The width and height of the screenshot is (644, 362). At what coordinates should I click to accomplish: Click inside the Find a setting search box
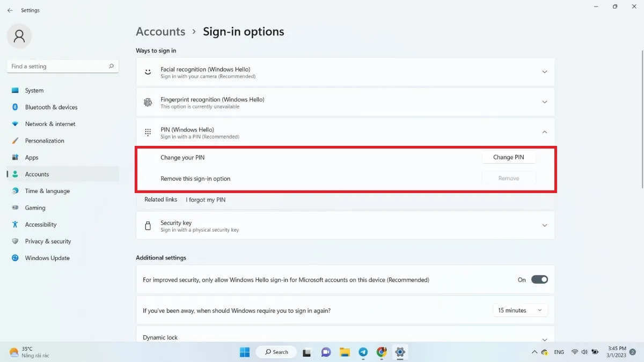click(59, 66)
